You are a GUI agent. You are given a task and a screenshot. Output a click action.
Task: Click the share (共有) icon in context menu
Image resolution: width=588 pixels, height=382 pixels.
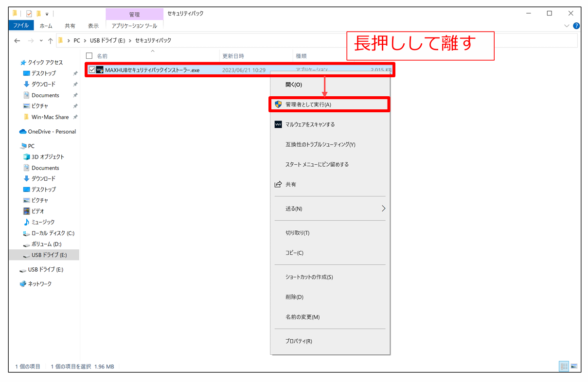tap(278, 184)
